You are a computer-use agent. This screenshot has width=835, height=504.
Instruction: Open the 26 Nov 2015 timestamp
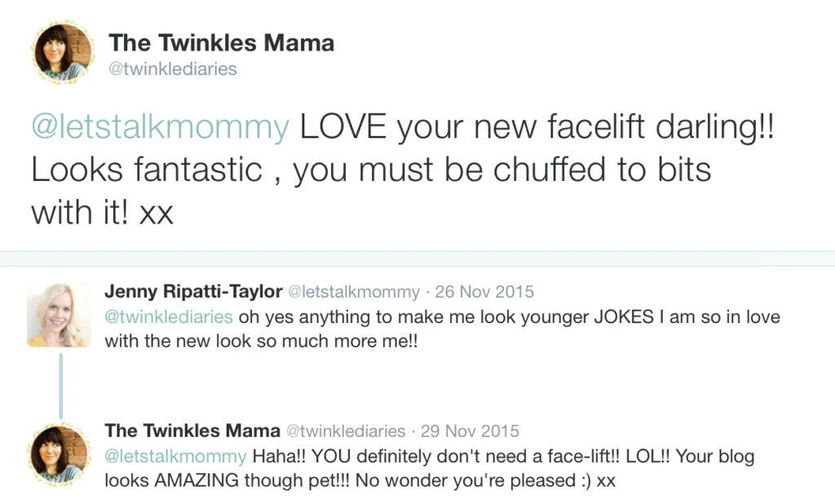(485, 292)
